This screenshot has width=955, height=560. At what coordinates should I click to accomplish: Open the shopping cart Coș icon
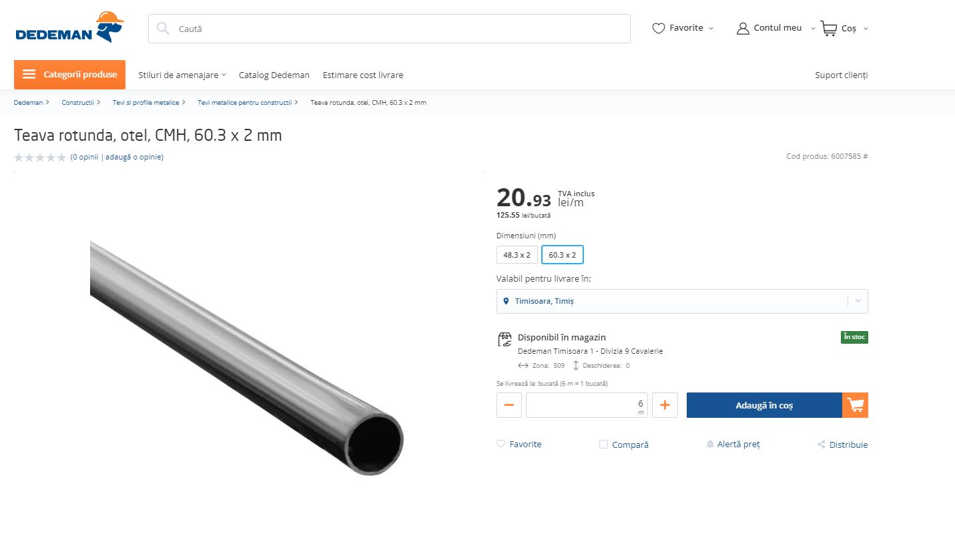pos(828,28)
